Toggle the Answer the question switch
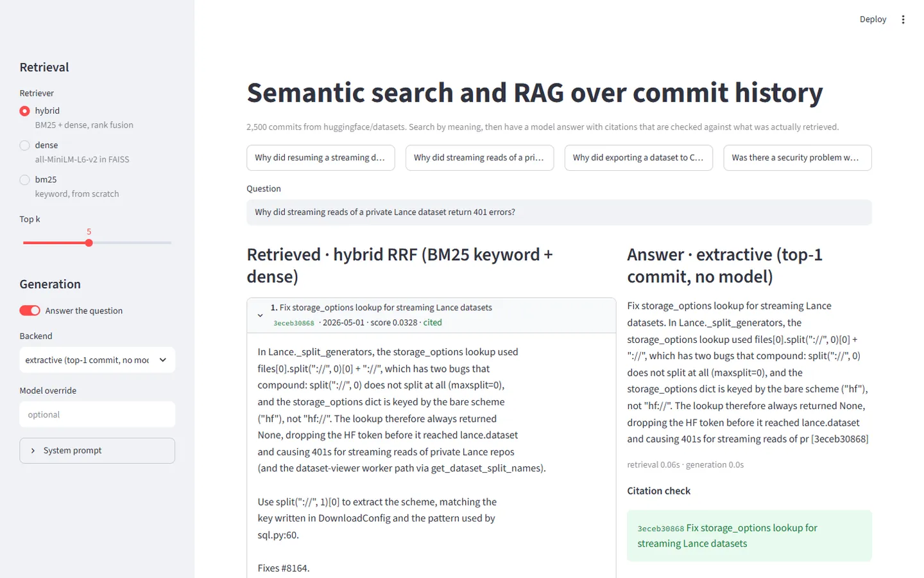The width and height of the screenshot is (924, 578). click(x=30, y=311)
